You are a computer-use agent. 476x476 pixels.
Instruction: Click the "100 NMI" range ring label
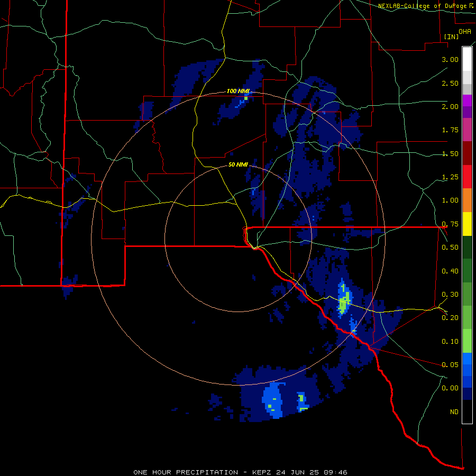(x=238, y=91)
